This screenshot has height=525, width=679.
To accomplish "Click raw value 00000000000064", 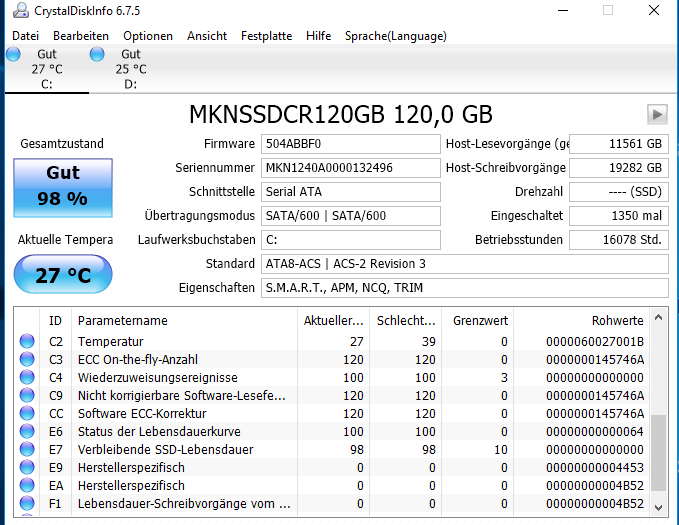I will [595, 432].
